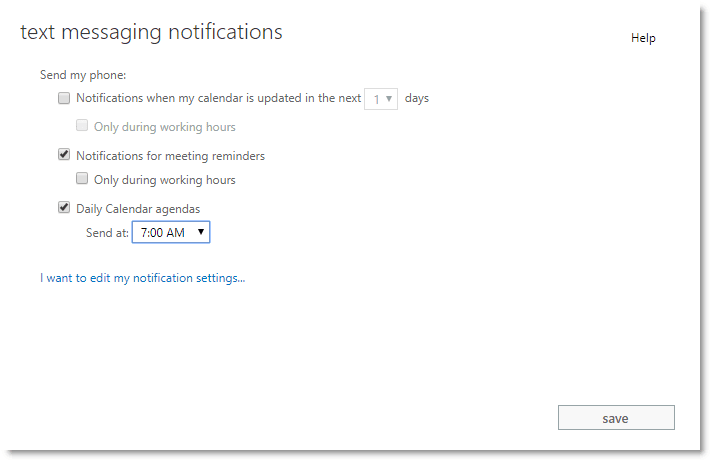Click the Daily Calendar agendas label text
The height and width of the screenshot is (460, 710).
(x=138, y=209)
